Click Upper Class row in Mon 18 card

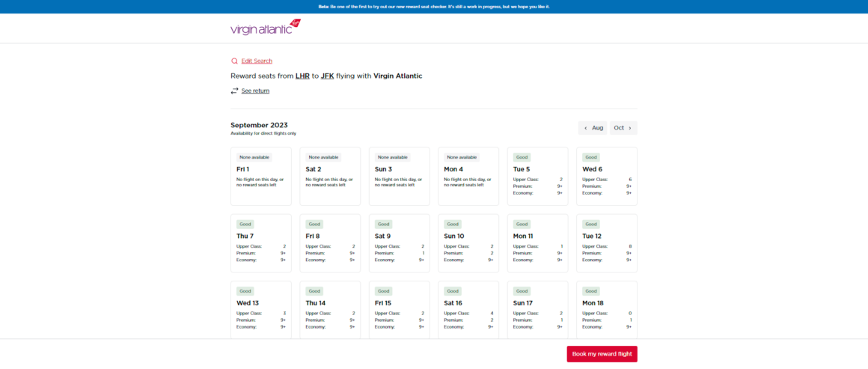click(607, 314)
